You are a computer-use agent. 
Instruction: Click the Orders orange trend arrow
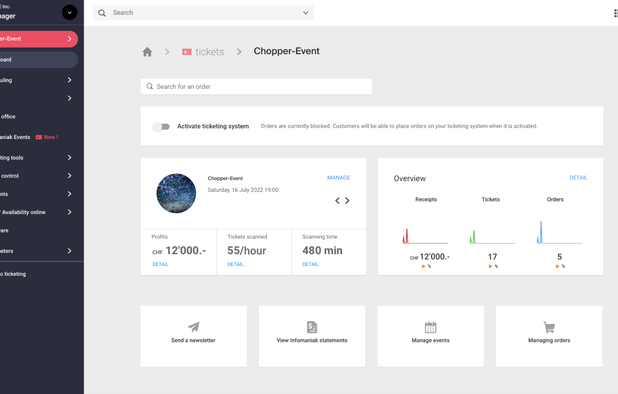[x=558, y=266]
